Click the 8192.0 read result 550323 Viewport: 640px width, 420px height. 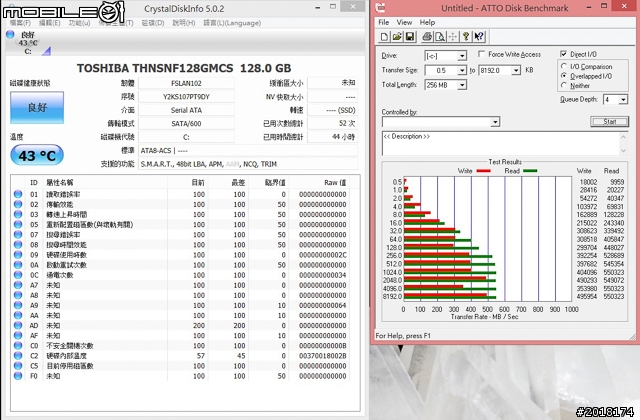614,297
